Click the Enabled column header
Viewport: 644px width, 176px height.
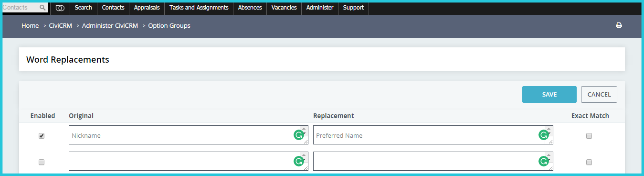click(x=42, y=116)
